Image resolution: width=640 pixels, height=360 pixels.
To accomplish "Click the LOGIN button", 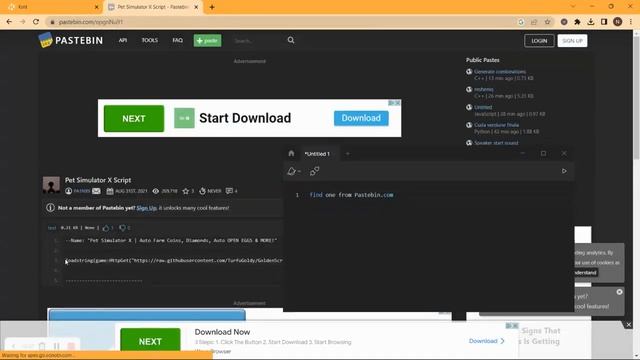I will (539, 40).
